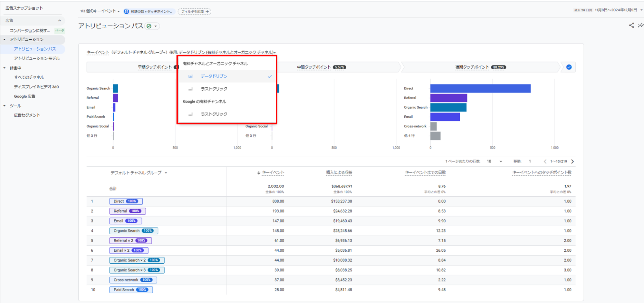Open アトリビューション モデル sidebar item
The image size is (644, 303).
pos(37,58)
